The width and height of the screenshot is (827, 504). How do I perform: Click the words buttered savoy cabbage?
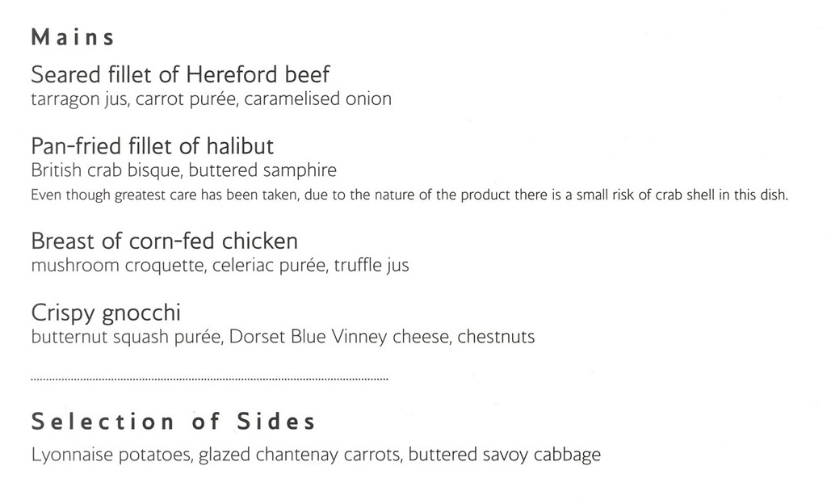(x=505, y=455)
